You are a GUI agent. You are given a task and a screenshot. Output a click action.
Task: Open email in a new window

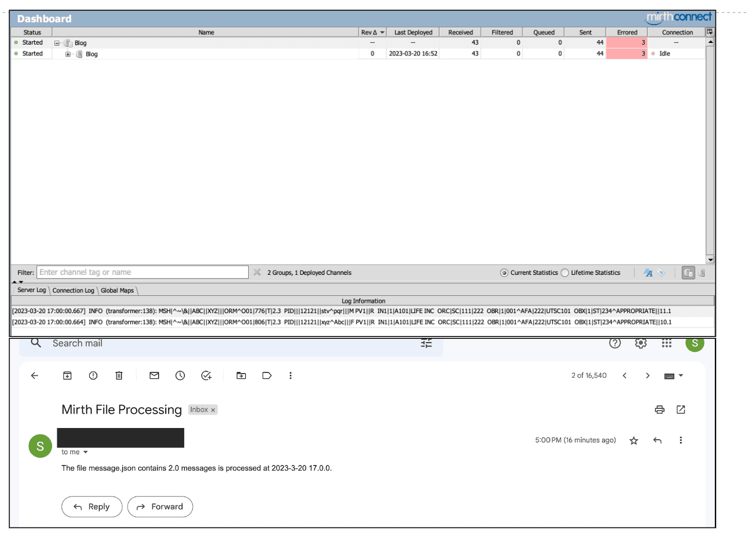[x=681, y=410]
